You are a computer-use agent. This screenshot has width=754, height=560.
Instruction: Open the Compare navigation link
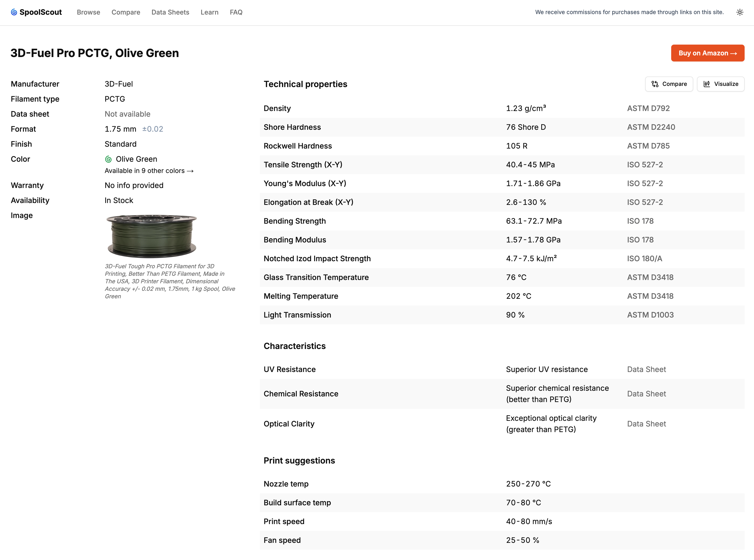126,12
